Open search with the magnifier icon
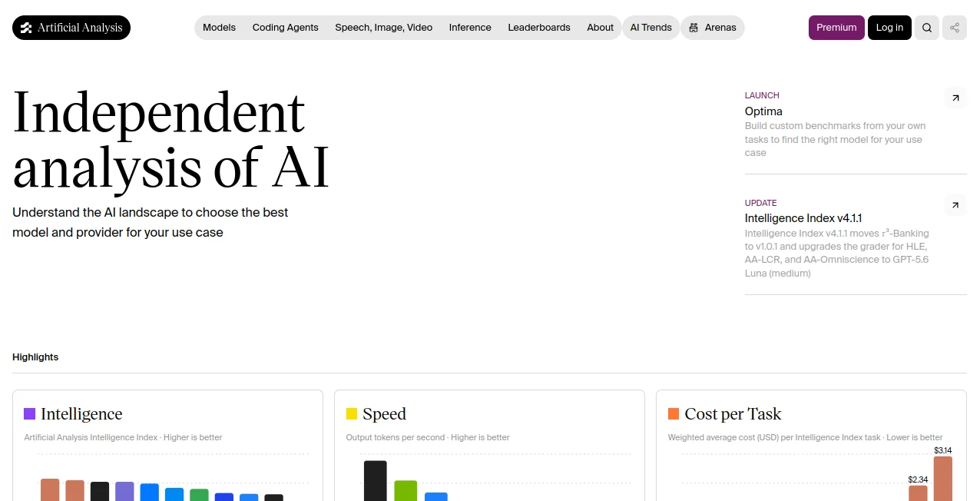The width and height of the screenshot is (980, 501). (927, 28)
